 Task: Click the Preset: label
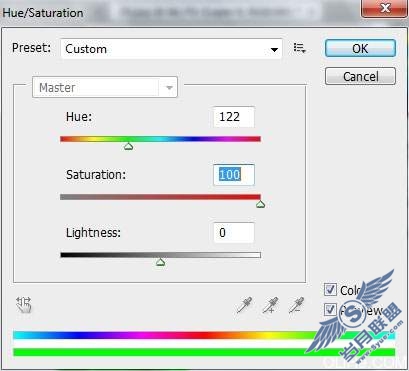pos(31,48)
